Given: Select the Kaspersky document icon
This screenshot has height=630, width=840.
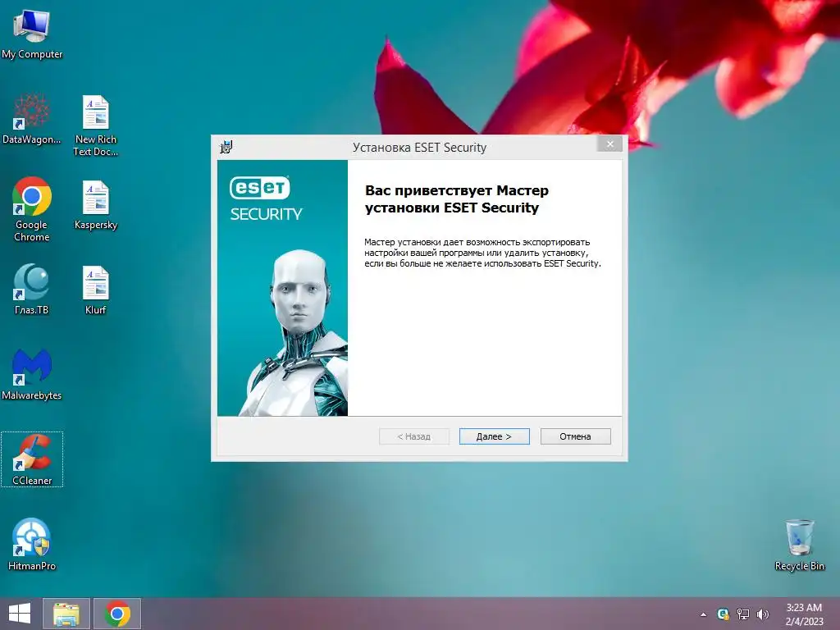Looking at the screenshot, I should tap(95, 204).
